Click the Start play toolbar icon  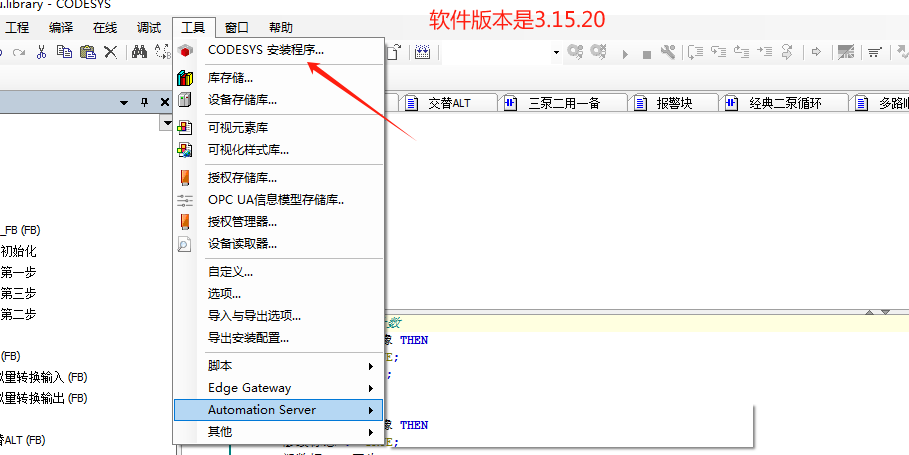click(626, 54)
